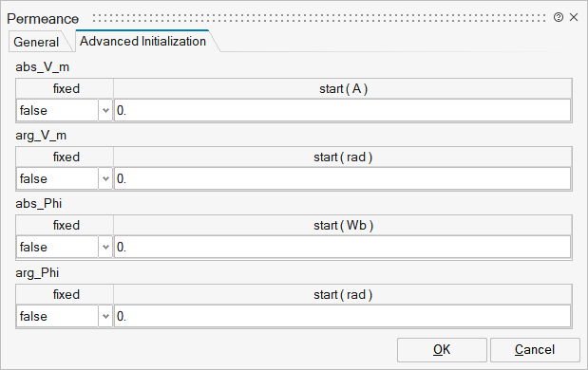This screenshot has width=588, height=370.
Task: Expand the arg_V_m fixed dropdown arrow
Action: coord(105,178)
